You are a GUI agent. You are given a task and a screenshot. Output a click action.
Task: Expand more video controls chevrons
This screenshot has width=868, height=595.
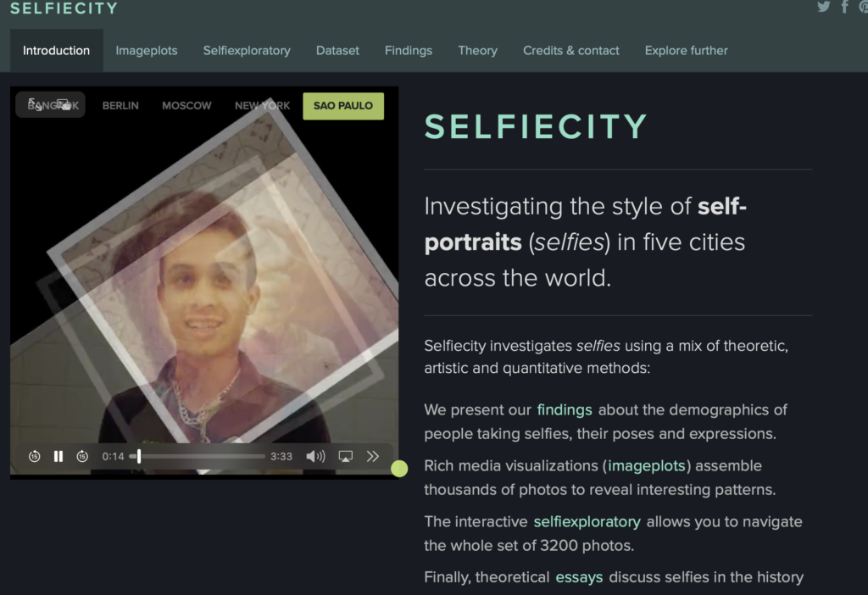click(x=373, y=456)
